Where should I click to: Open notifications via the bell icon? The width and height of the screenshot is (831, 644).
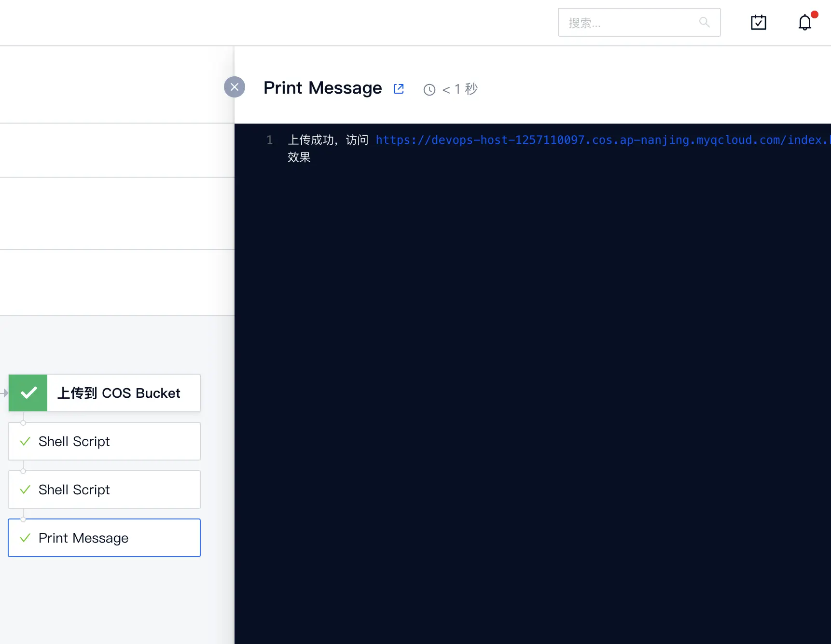click(805, 22)
